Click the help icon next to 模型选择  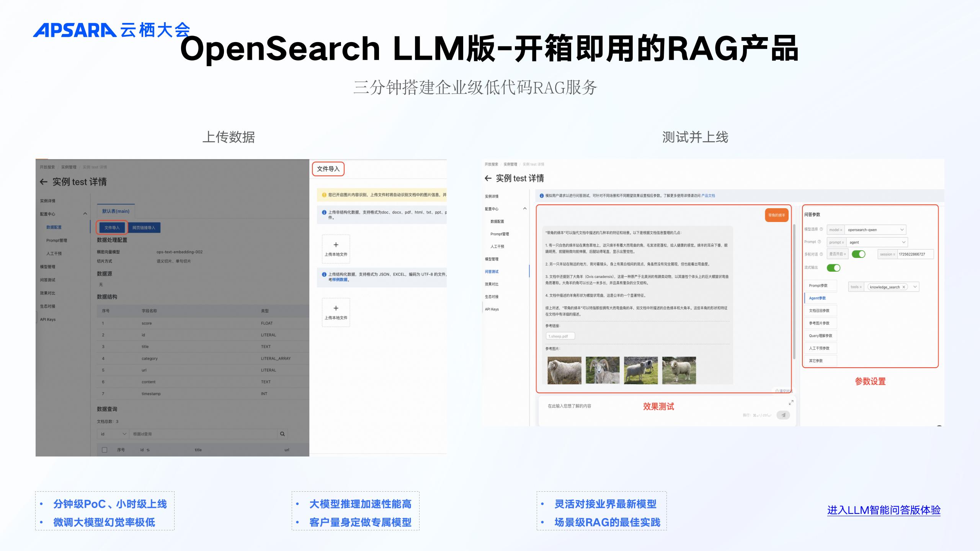822,230
